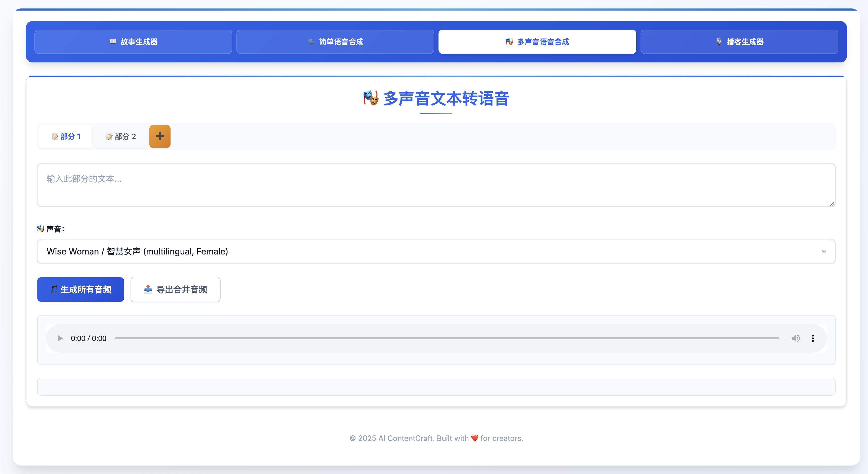Click the music note icon on 生成所有音频 button
This screenshot has height=474, width=868.
coord(54,290)
